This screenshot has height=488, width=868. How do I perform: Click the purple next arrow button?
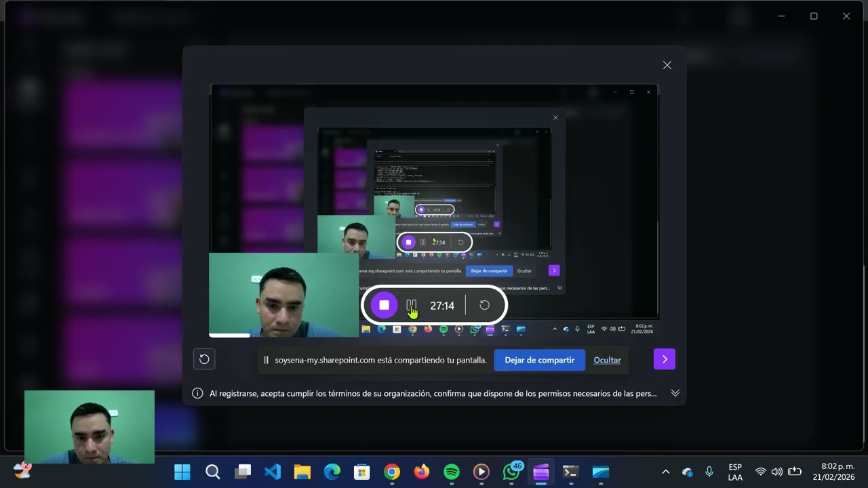coord(665,359)
